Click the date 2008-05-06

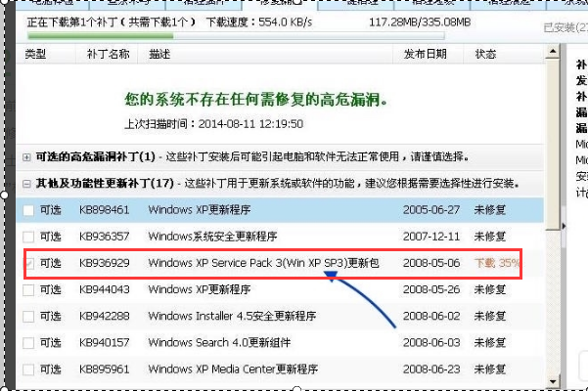coord(431,263)
